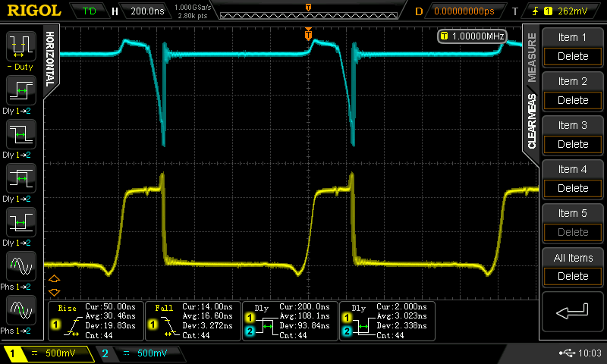Viewport: 607px width, 364px height.
Task: Select fourth Dly 1→2 falling-to-rising delay icon
Action: coord(21,222)
